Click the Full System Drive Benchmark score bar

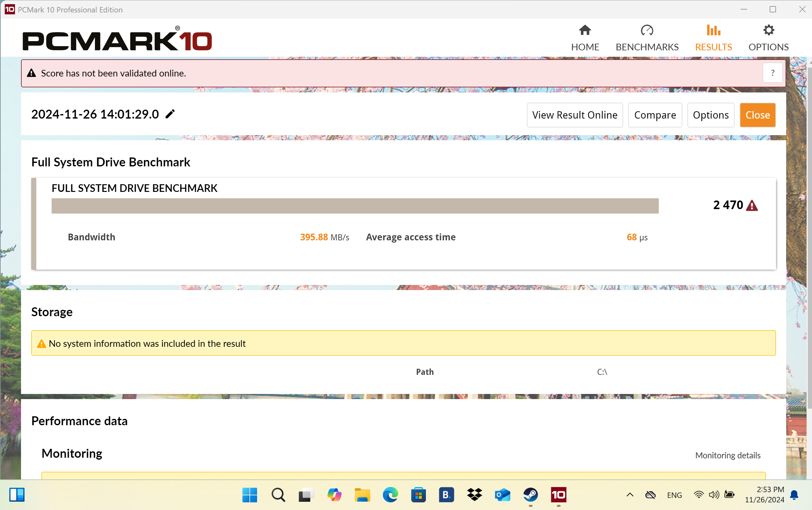tap(355, 206)
